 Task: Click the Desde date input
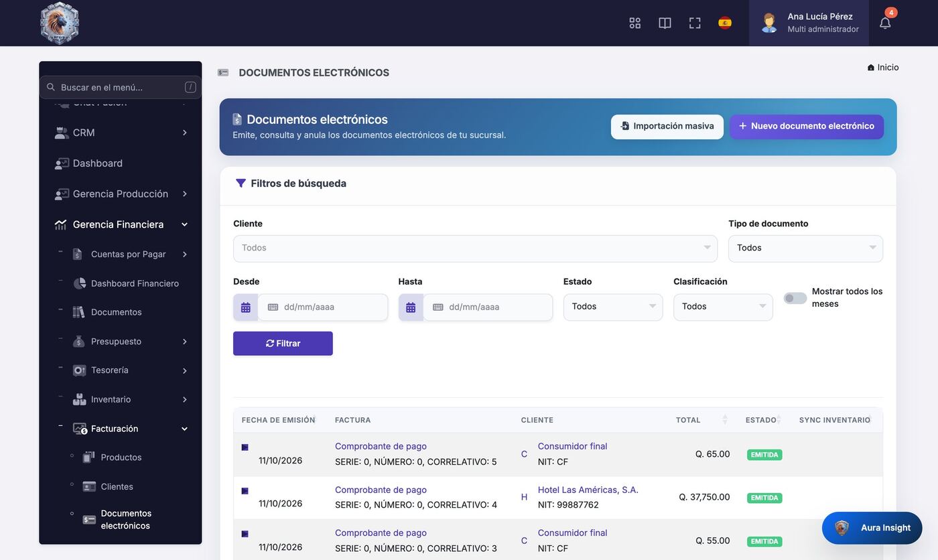(323, 307)
